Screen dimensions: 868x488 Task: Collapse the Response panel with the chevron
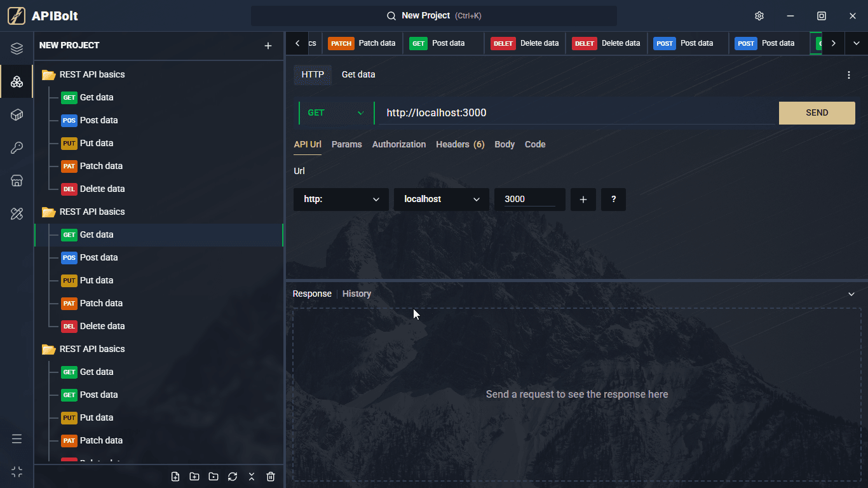pyautogui.click(x=851, y=294)
